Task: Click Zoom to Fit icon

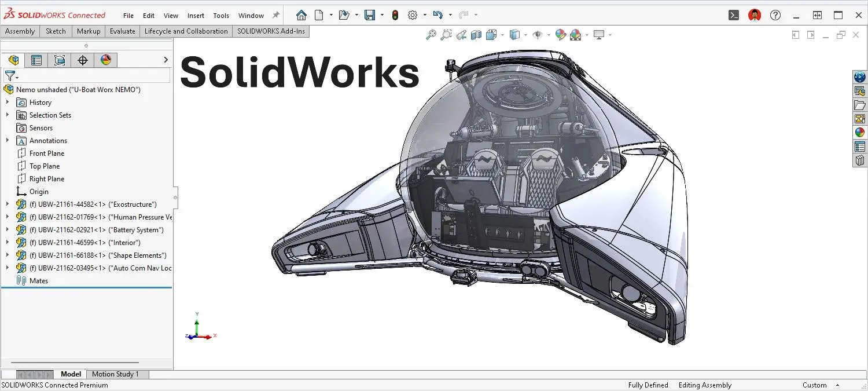Action: (431, 35)
